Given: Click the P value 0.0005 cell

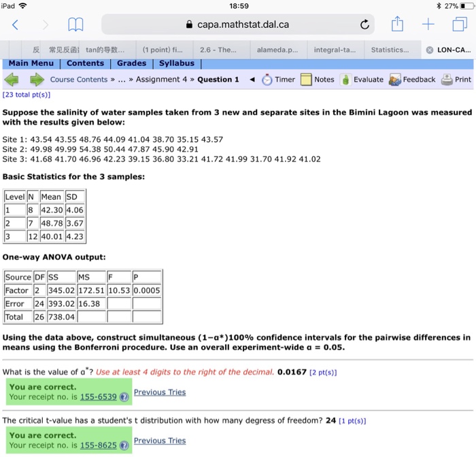Looking at the screenshot, I should (x=147, y=290).
